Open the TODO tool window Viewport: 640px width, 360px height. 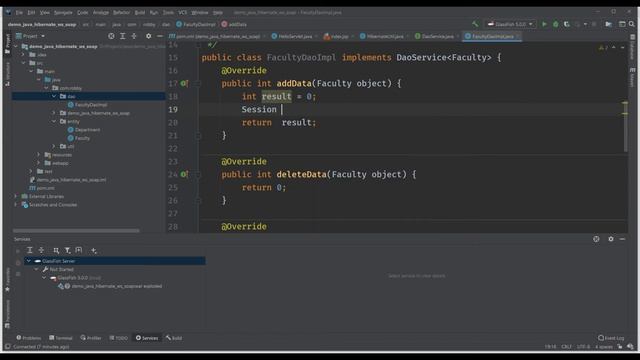pyautogui.click(x=119, y=338)
